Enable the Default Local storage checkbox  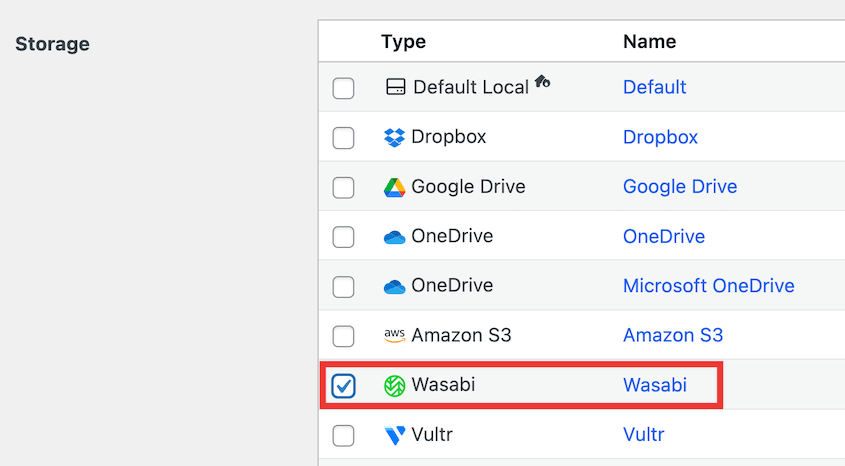[343, 88]
